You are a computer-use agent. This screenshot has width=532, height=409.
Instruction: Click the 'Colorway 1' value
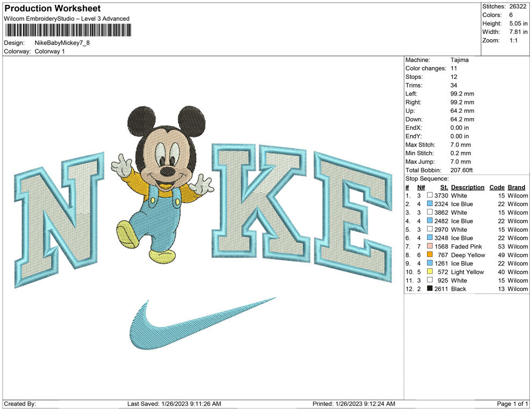point(49,51)
